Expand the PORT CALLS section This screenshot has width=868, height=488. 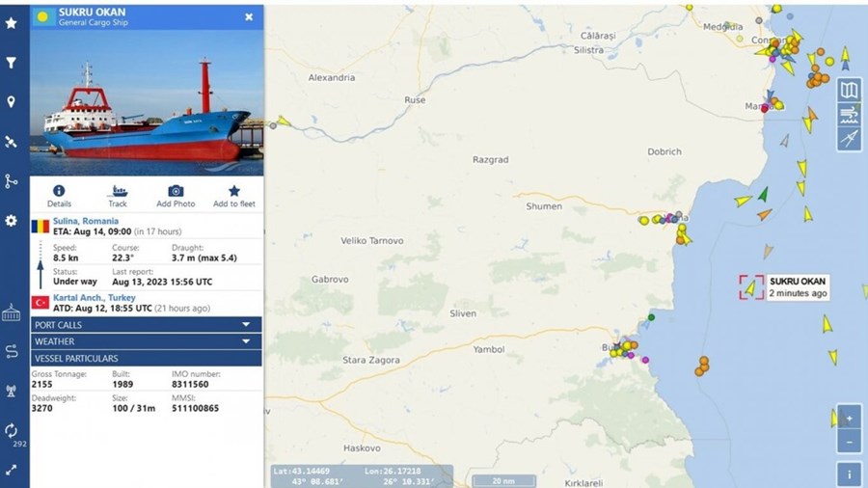[147, 325]
